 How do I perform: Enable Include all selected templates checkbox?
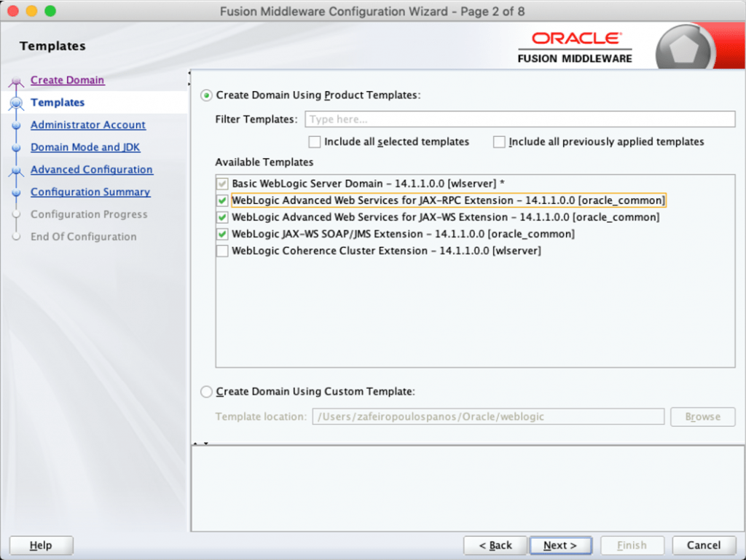click(x=315, y=142)
